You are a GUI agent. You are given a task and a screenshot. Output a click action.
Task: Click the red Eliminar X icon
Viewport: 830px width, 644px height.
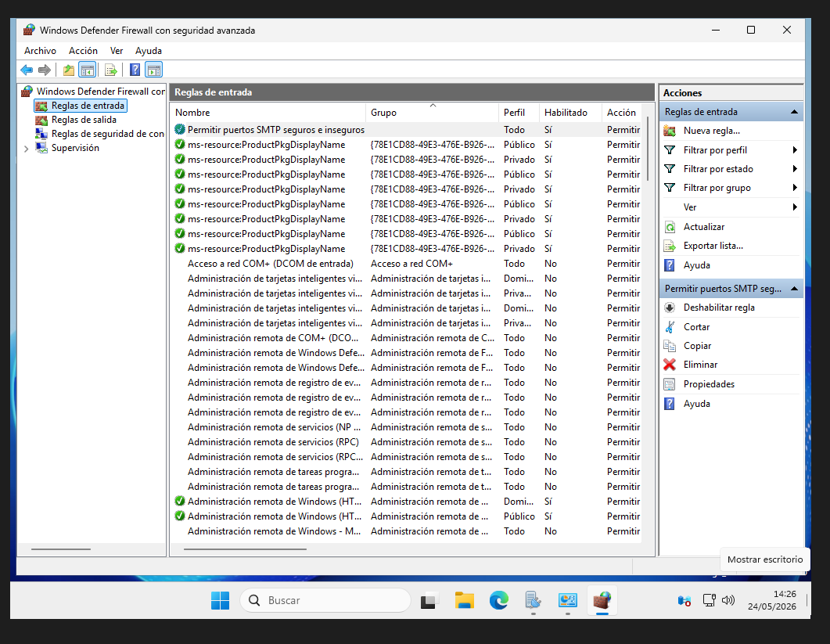(670, 365)
